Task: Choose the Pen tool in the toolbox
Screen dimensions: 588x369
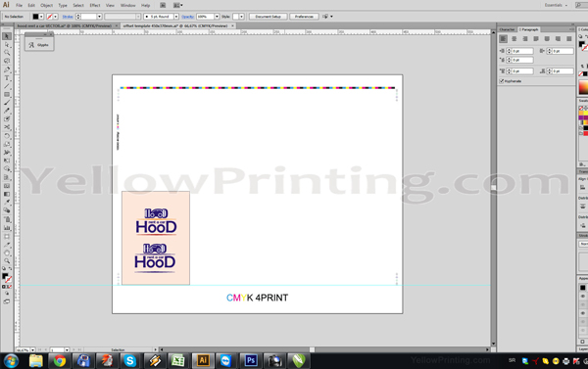Action: [x=7, y=69]
